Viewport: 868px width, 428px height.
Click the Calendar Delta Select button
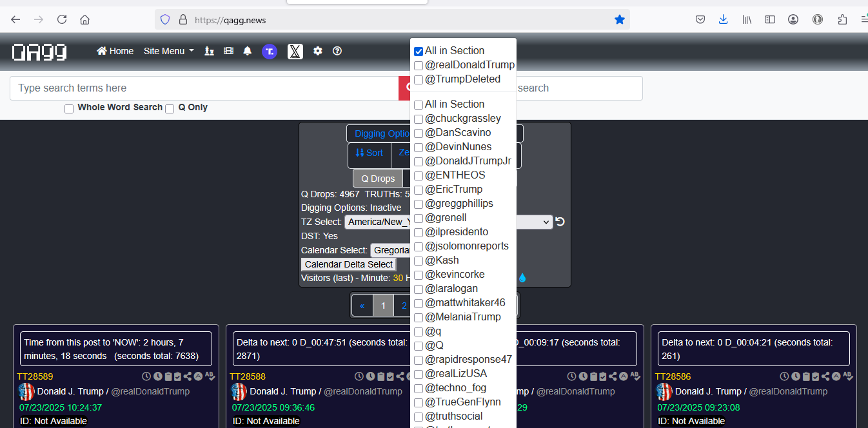point(349,264)
